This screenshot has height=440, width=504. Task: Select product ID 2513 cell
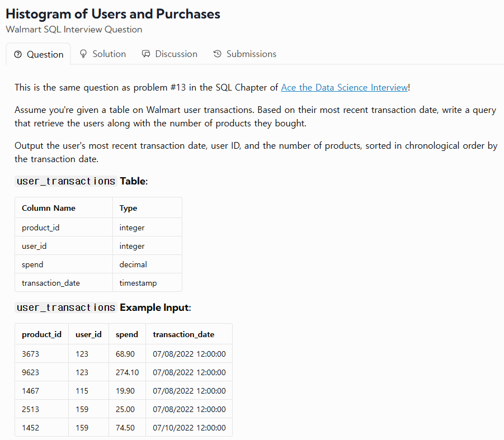tap(42, 409)
